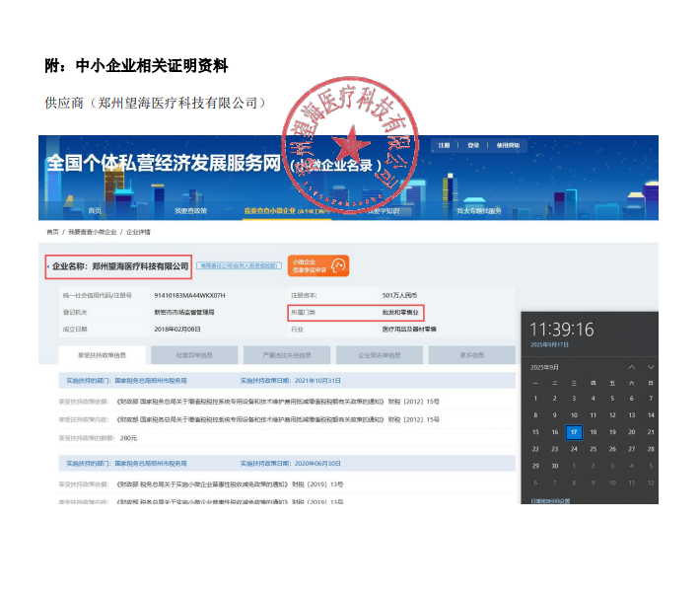Click the 首页 breadcrumb link
The height and width of the screenshot is (594, 700).
click(x=52, y=232)
